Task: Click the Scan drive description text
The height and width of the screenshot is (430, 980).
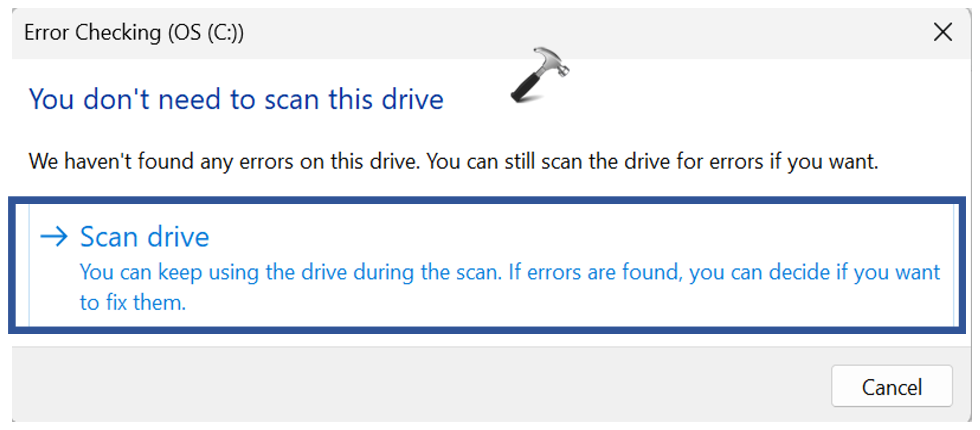Action: (509, 272)
